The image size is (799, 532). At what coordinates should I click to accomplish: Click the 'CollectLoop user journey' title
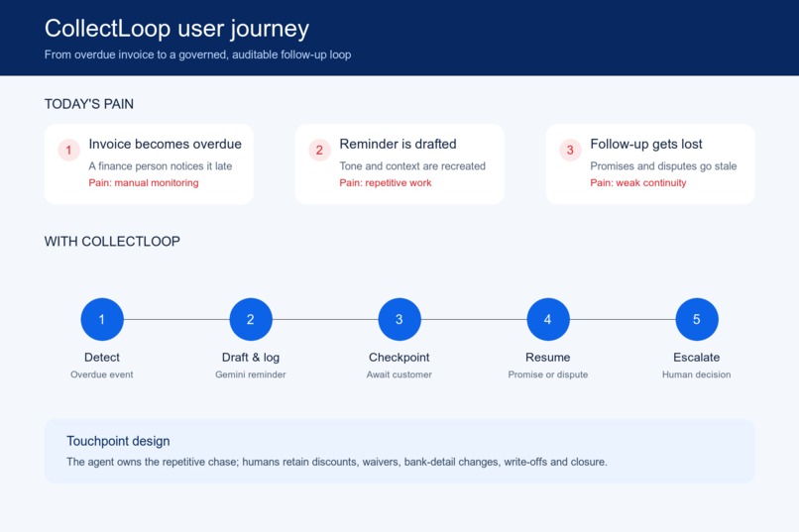click(x=176, y=29)
